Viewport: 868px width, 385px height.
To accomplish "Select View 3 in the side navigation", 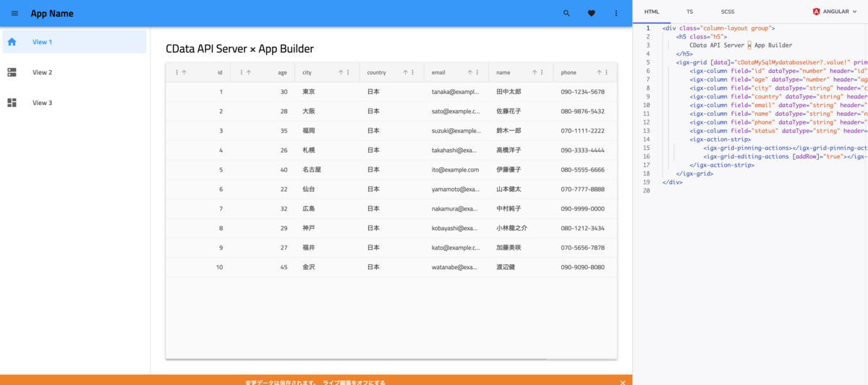I will (x=75, y=103).
